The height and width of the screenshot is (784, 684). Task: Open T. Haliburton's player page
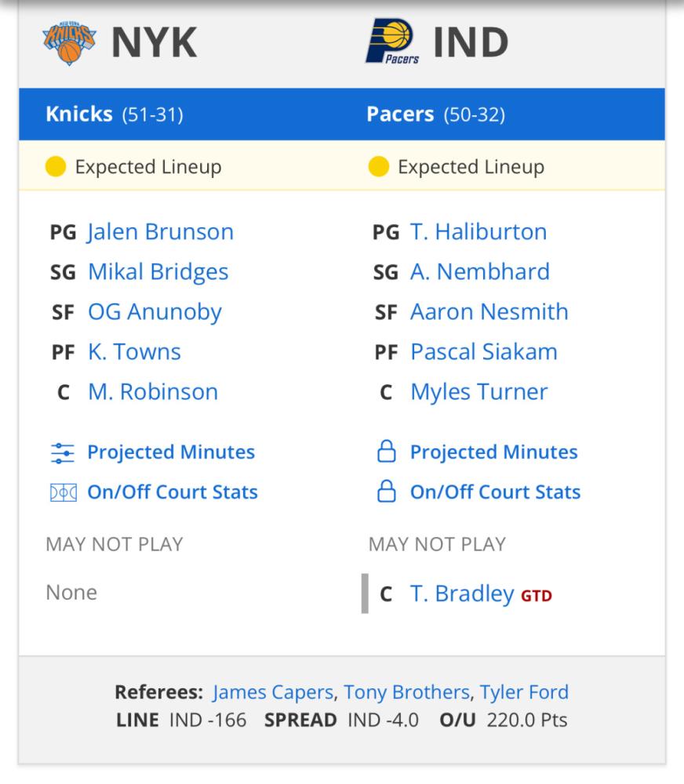478,232
